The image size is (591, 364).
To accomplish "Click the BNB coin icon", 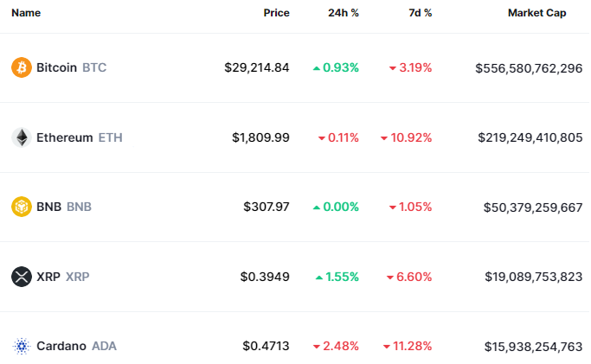I will 22,207.
